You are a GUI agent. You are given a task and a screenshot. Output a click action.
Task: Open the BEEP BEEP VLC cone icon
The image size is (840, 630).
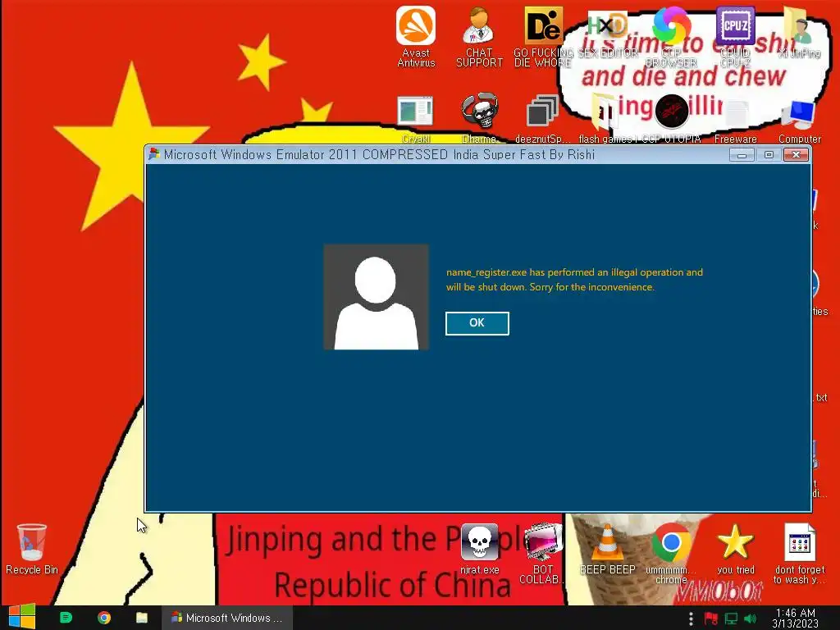point(607,549)
